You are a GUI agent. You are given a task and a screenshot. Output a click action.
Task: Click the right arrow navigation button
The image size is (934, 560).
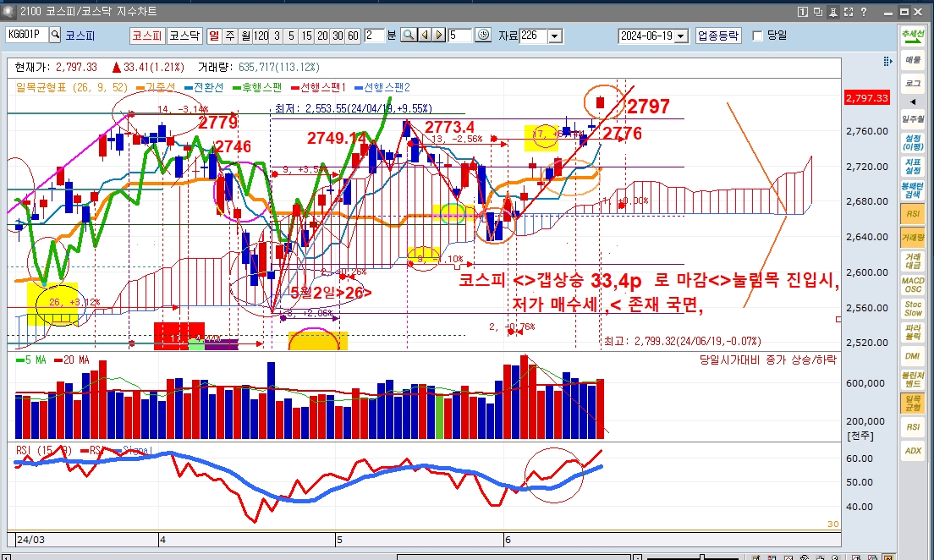[x=438, y=36]
